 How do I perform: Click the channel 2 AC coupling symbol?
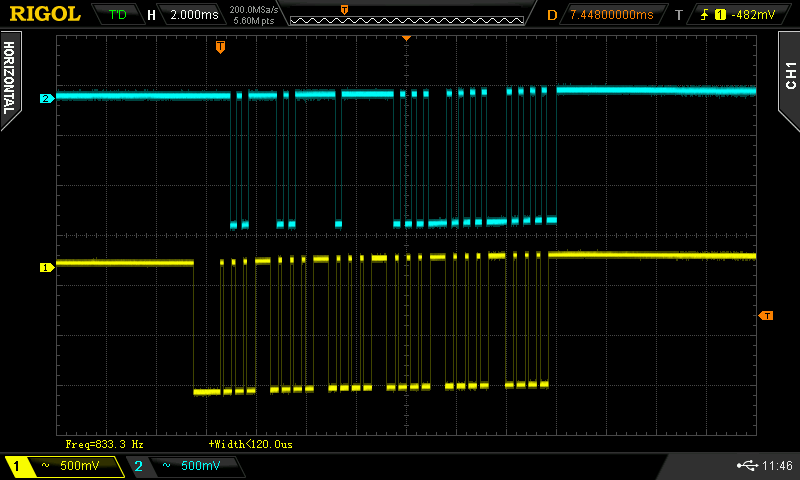(166, 465)
